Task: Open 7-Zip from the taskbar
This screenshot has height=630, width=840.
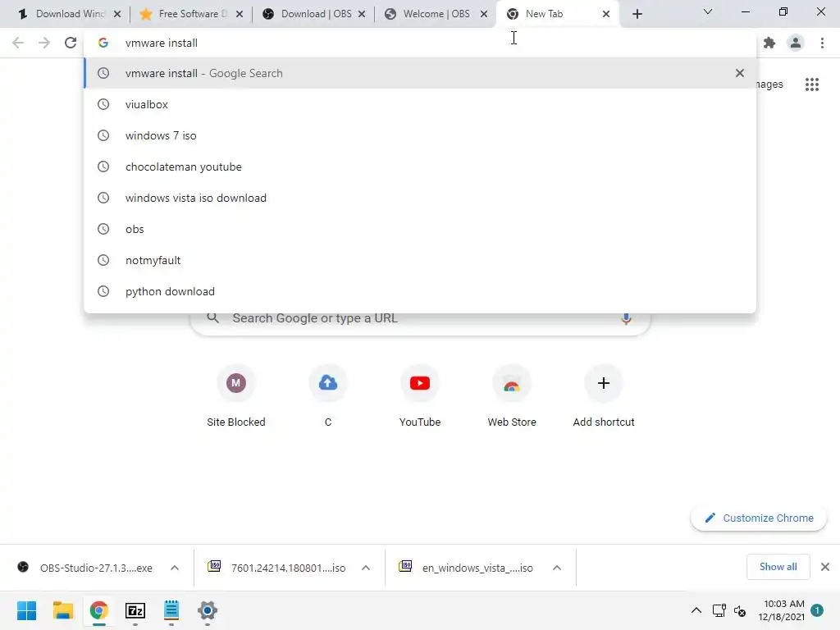Action: coord(135,610)
